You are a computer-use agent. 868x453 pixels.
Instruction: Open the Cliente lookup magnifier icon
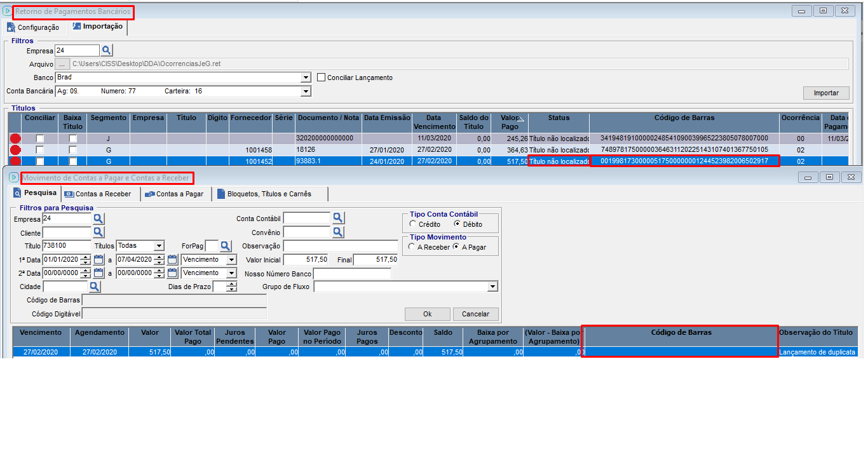pyautogui.click(x=98, y=233)
